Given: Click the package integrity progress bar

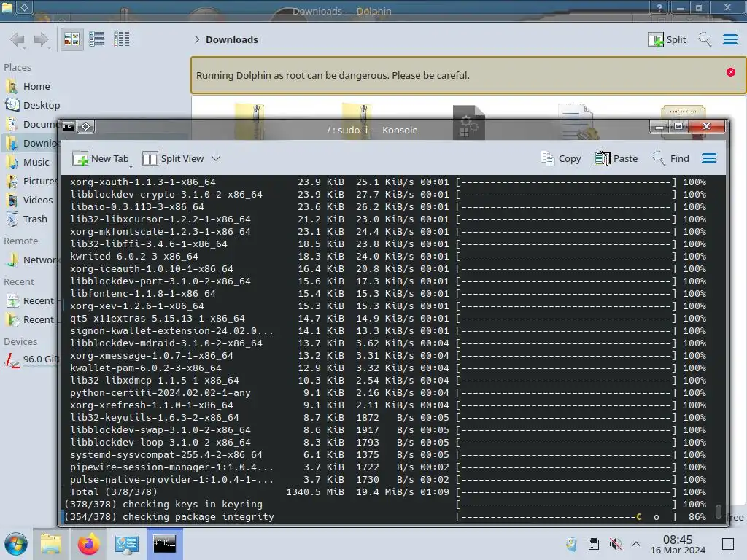Looking at the screenshot, I should point(565,517).
